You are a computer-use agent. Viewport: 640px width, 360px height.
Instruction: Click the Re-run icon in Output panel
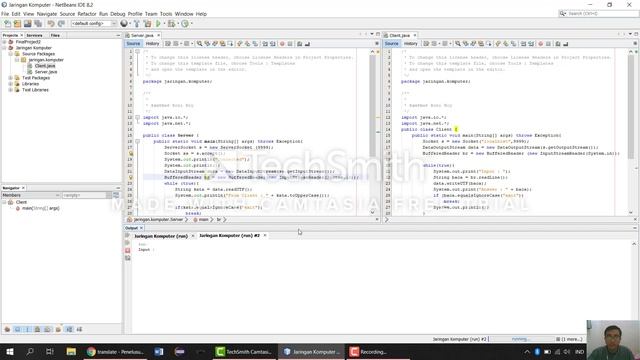click(x=128, y=236)
